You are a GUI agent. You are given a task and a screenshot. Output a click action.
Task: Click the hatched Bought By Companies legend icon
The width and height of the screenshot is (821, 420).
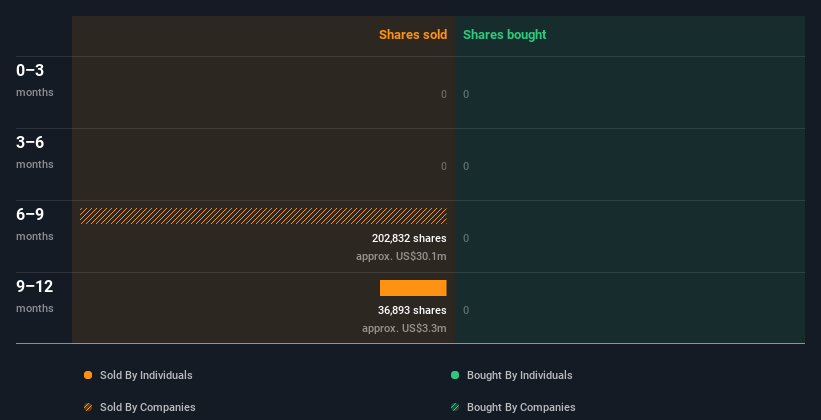(455, 407)
